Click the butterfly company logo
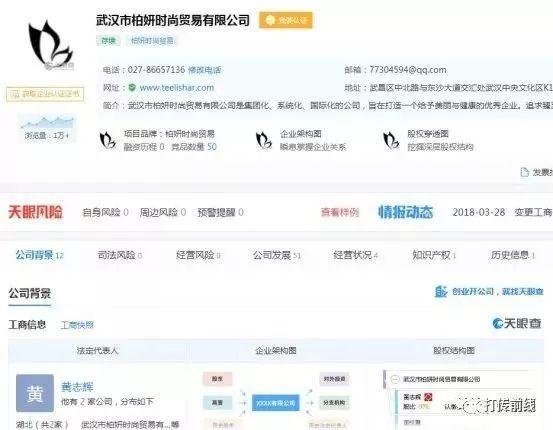Viewport: 553px width, 430px height. (x=50, y=45)
